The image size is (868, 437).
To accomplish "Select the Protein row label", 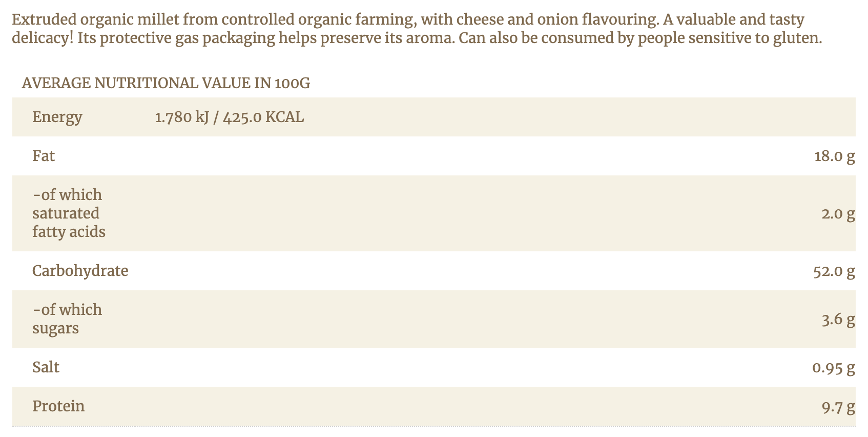I will point(58,406).
